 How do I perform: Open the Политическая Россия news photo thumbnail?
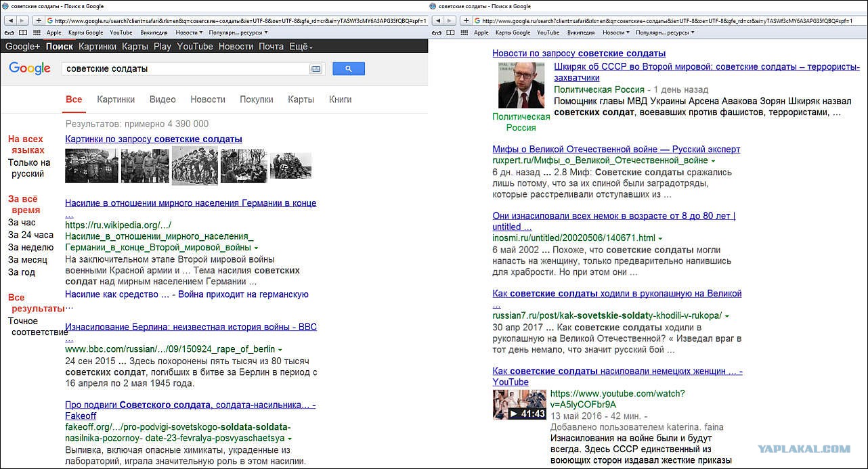(521, 85)
